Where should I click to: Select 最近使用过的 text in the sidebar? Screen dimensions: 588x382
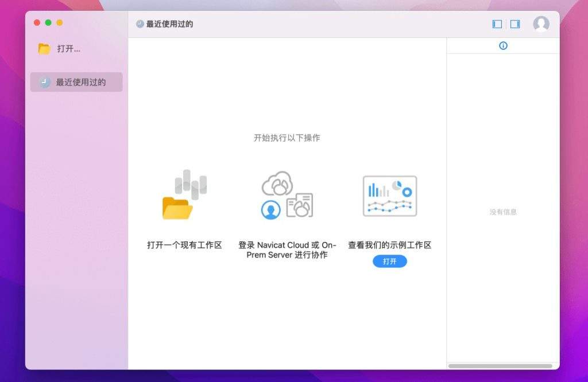click(x=81, y=83)
